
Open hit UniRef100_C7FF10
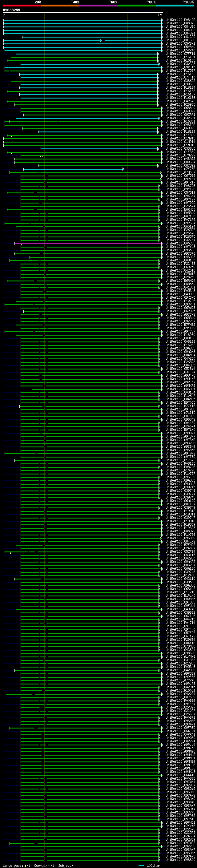point(180,78)
